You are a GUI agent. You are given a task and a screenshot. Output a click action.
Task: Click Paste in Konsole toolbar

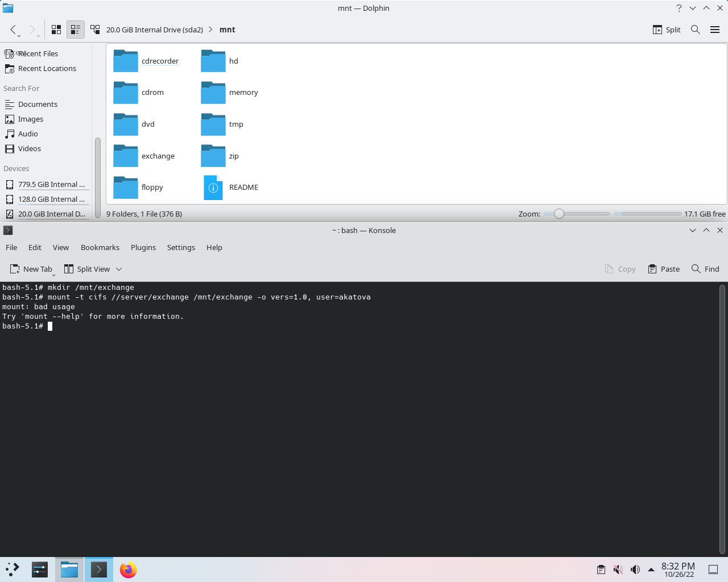point(664,269)
